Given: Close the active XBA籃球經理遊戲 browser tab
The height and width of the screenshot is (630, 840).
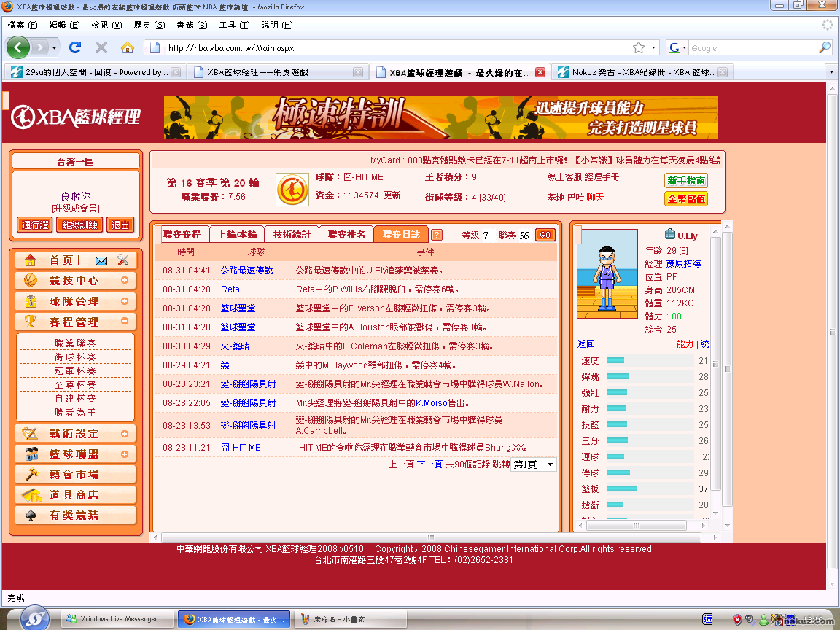Looking at the screenshot, I should pos(540,72).
